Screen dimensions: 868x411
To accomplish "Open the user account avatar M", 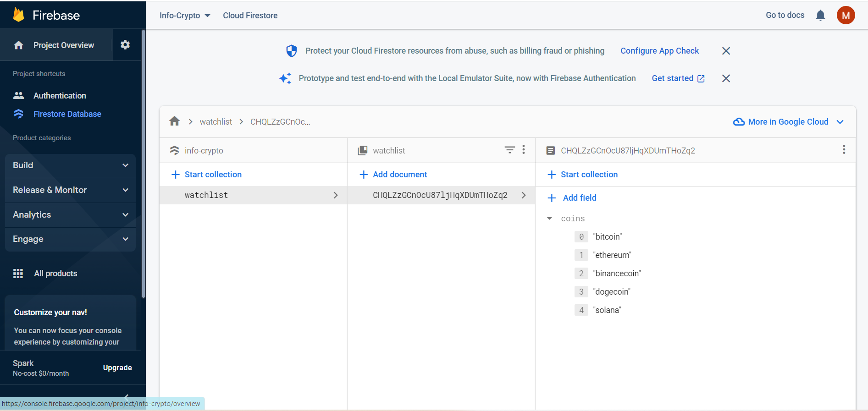I will pyautogui.click(x=846, y=15).
